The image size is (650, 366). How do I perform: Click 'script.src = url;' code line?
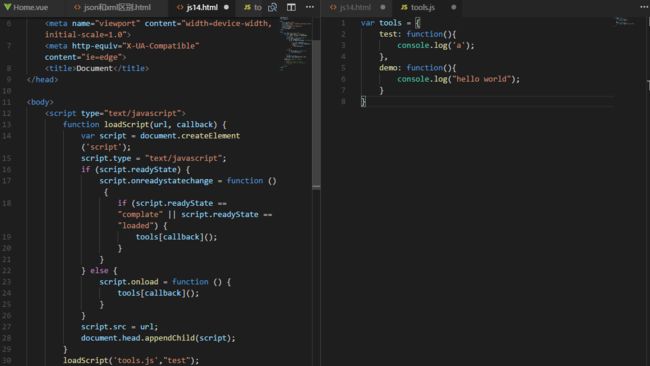(119, 327)
